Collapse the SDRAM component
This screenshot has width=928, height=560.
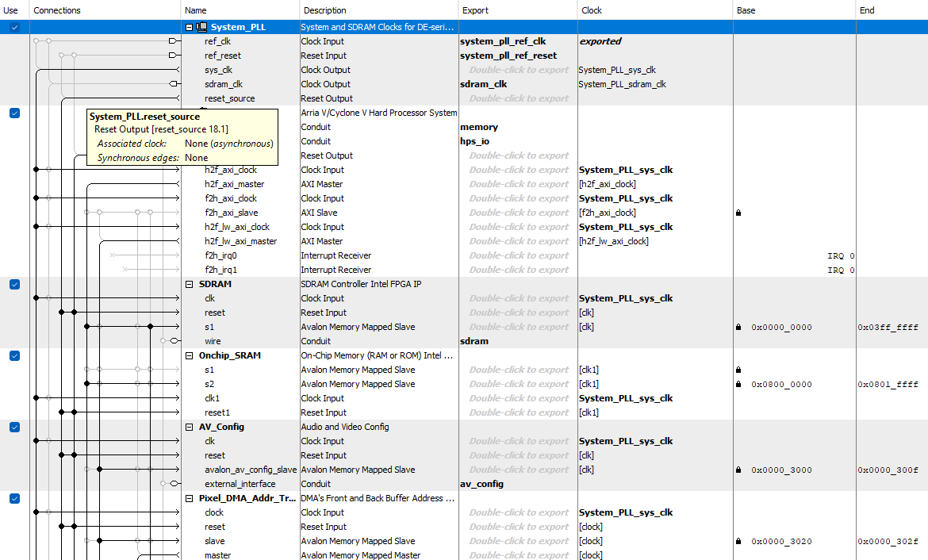pos(190,284)
